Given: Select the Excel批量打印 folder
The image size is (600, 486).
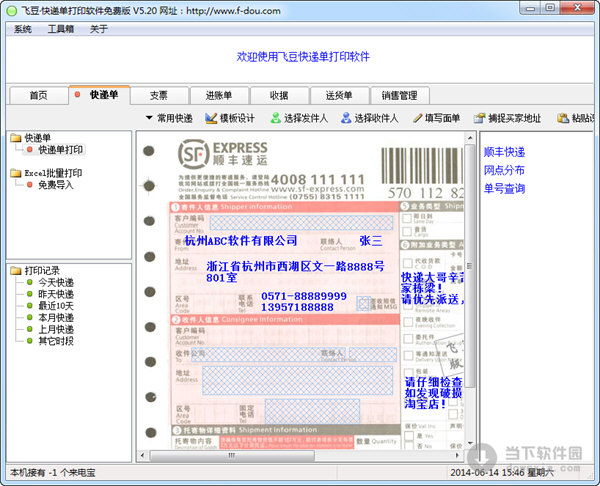Looking at the screenshot, I should (x=47, y=173).
